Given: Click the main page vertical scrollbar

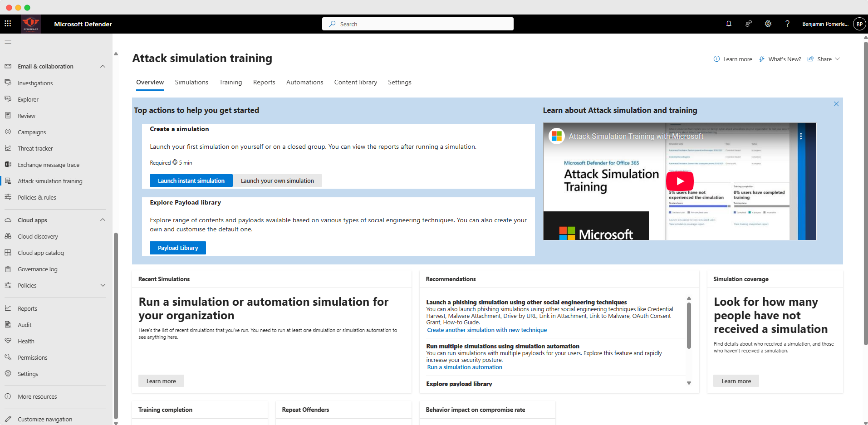Looking at the screenshot, I should click(866, 193).
